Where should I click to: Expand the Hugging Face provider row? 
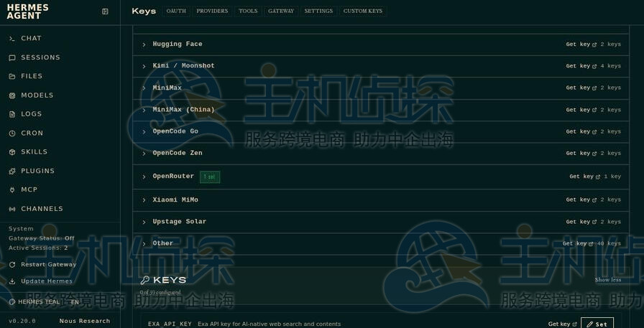381,44
